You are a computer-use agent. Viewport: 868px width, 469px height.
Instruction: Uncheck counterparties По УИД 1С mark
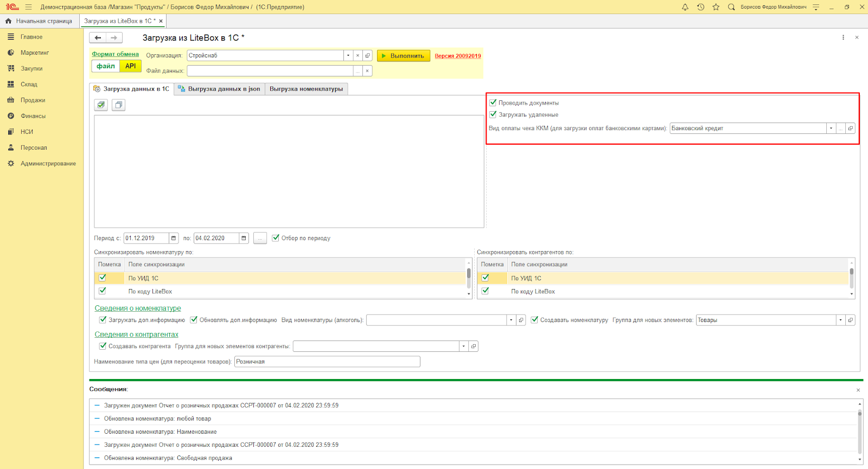pos(486,278)
